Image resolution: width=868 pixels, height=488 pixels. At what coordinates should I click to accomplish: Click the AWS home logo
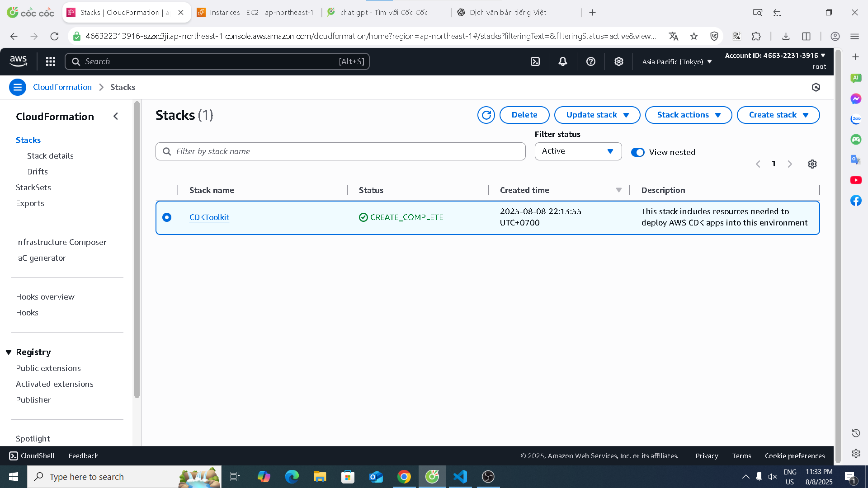tap(18, 61)
